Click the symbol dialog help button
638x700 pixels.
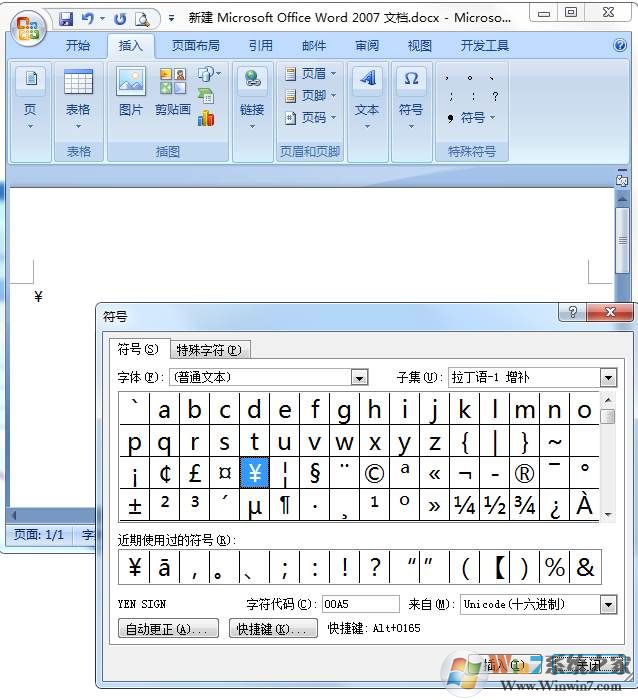point(572,312)
